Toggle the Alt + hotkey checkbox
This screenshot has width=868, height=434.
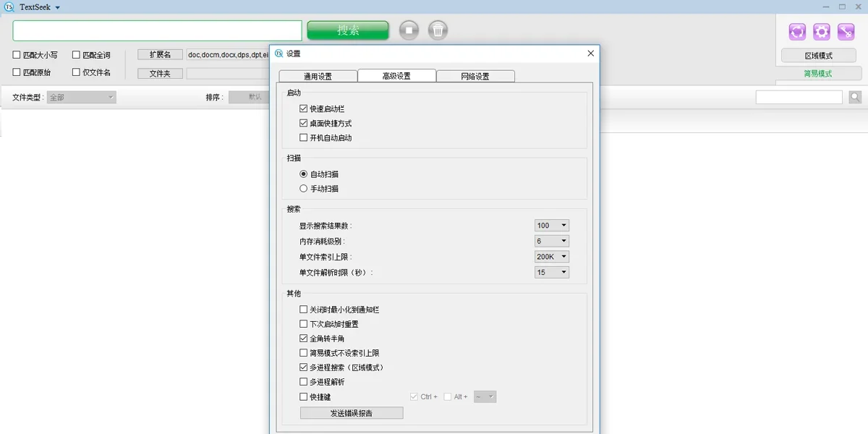pos(448,396)
